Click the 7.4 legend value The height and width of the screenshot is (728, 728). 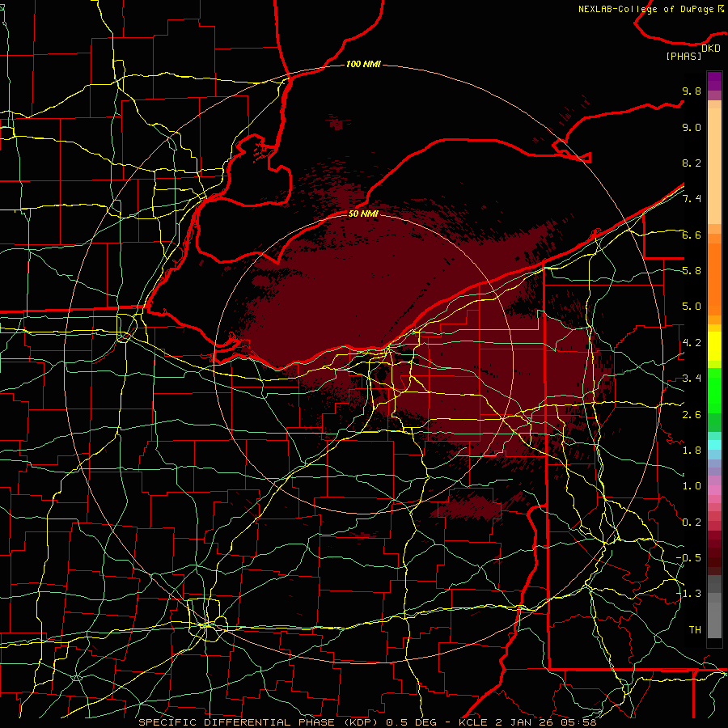pyautogui.click(x=692, y=199)
